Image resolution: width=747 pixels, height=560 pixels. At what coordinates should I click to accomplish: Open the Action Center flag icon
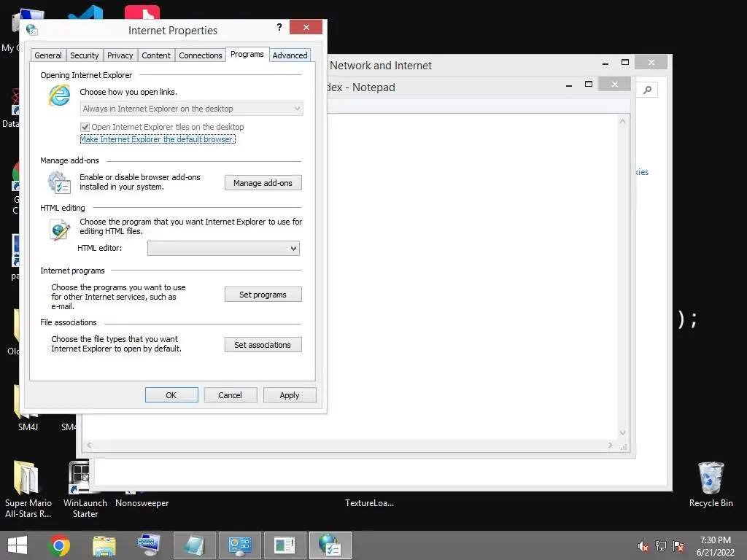678,546
